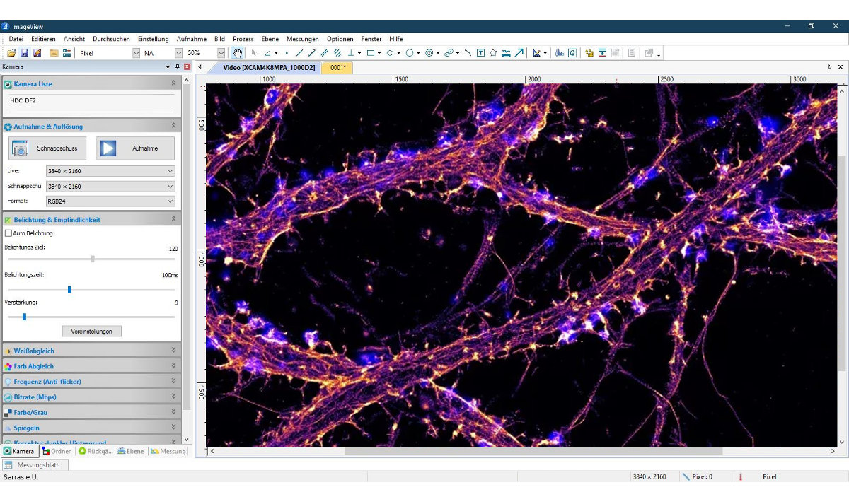This screenshot has height=504, width=849.
Task: Click the tile/grid view icon
Action: point(67,52)
